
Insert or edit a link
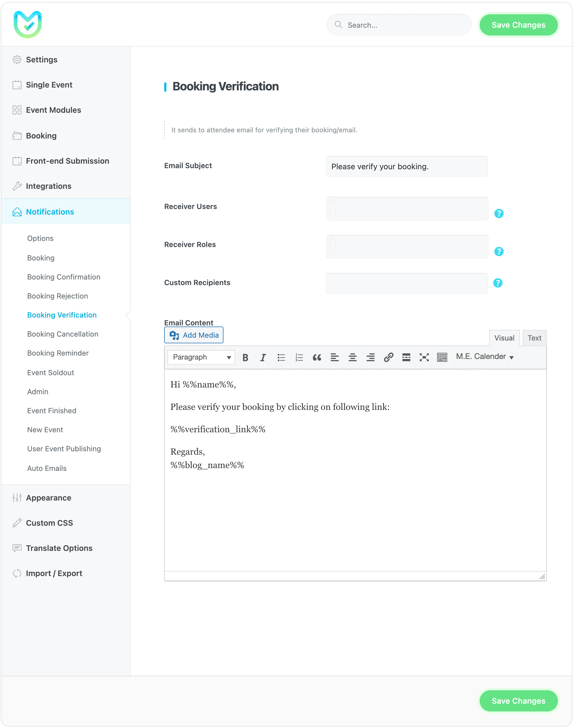click(x=388, y=357)
